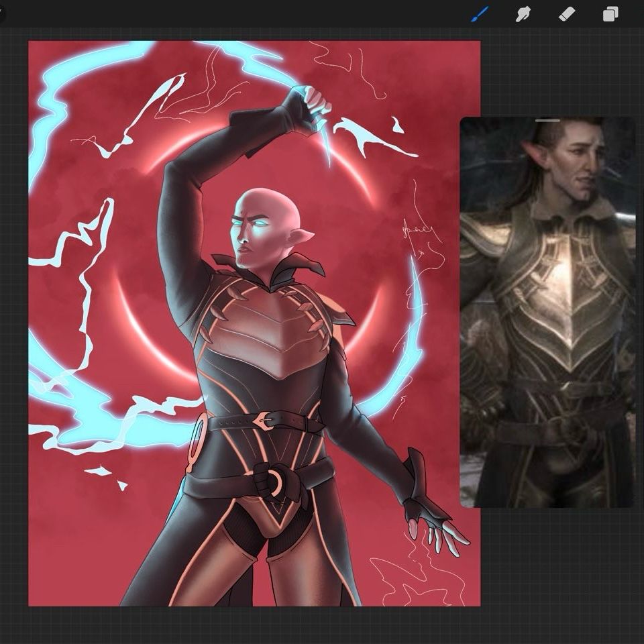
Task: Open the Layers panel
Action: click(x=610, y=14)
